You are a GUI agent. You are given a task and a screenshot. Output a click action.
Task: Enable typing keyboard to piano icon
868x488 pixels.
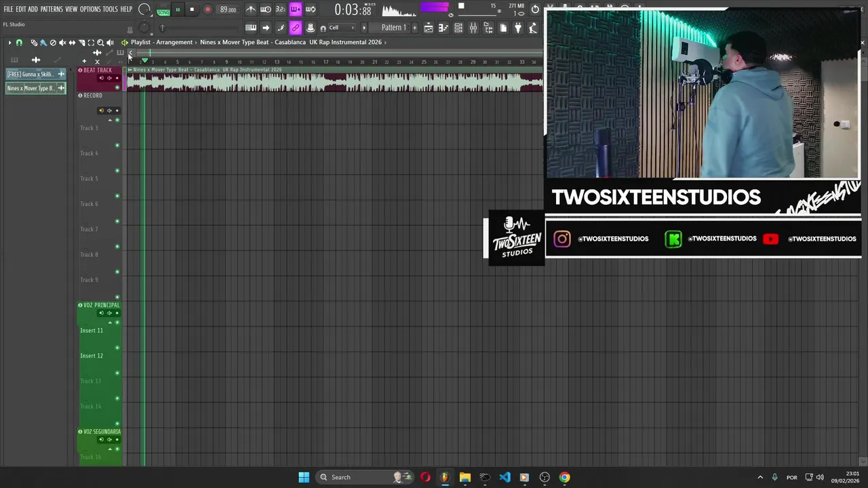click(x=251, y=28)
